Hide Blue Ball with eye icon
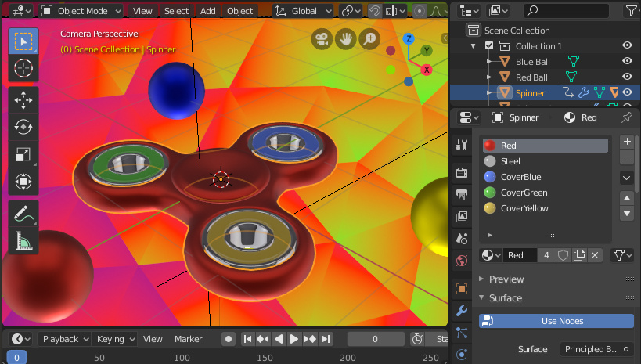Image resolution: width=641 pixels, height=364 pixels. click(x=627, y=61)
